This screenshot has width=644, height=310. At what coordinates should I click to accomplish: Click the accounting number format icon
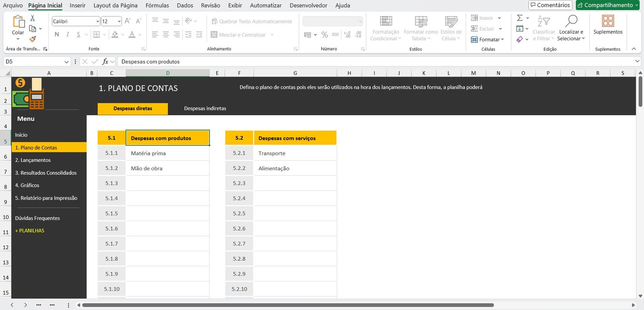tap(308, 35)
